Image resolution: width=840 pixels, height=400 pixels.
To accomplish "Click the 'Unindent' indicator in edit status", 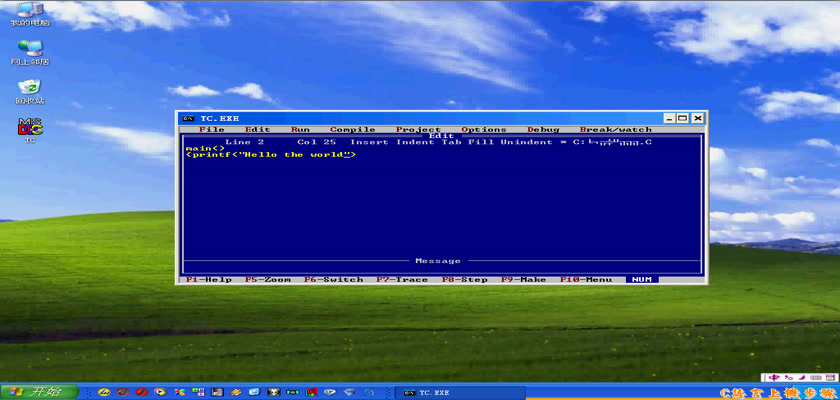I will pyautogui.click(x=527, y=142).
